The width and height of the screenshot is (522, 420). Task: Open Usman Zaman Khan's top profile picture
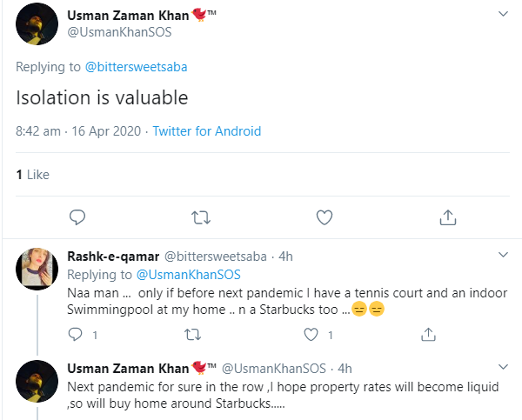[x=37, y=26]
